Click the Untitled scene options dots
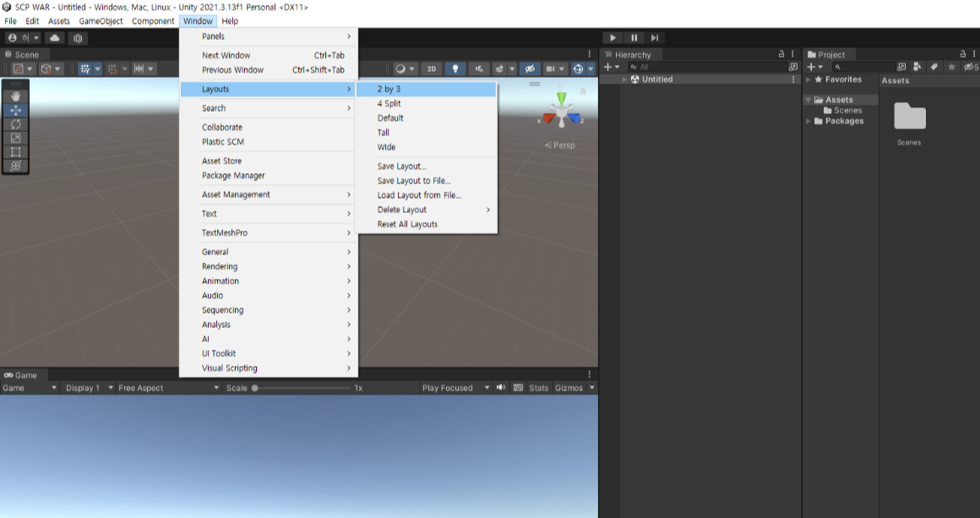The height and width of the screenshot is (518, 980). (x=793, y=79)
